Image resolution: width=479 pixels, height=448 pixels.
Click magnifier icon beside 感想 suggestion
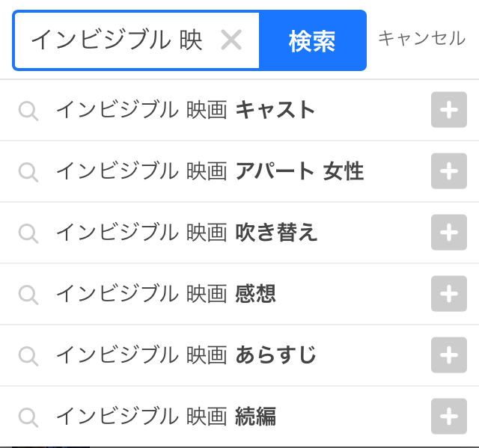(28, 295)
